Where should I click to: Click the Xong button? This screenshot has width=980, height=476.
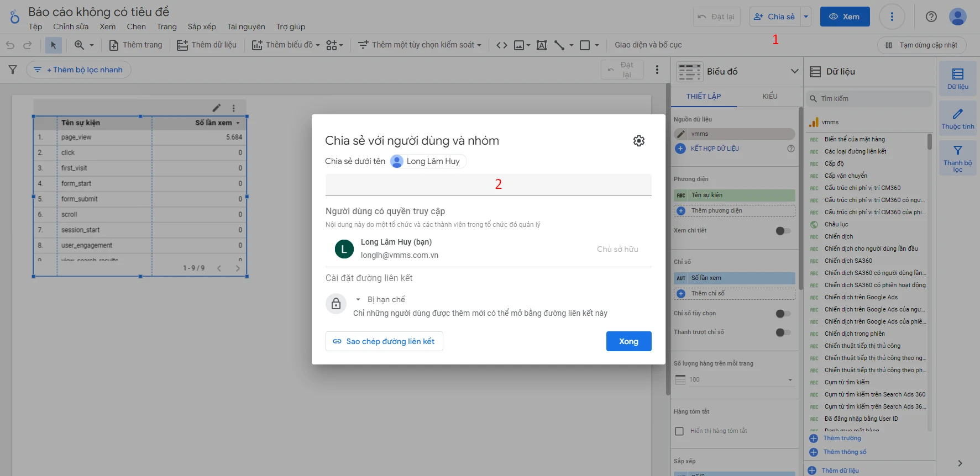(628, 341)
